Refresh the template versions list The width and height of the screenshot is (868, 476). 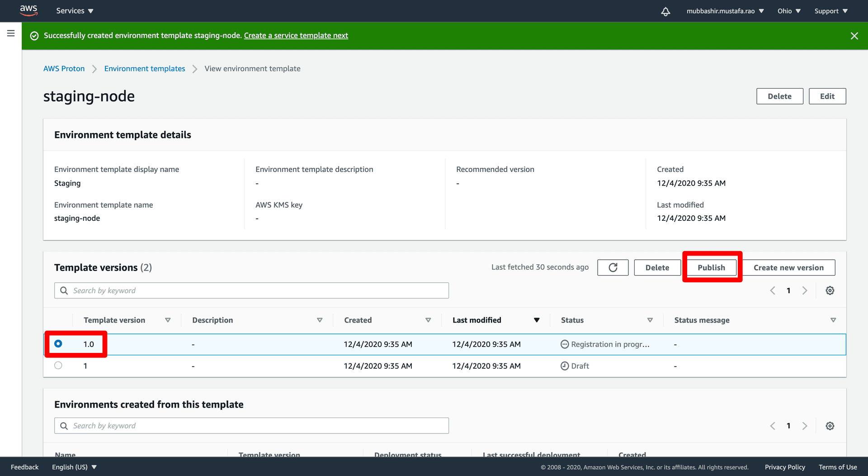click(613, 267)
